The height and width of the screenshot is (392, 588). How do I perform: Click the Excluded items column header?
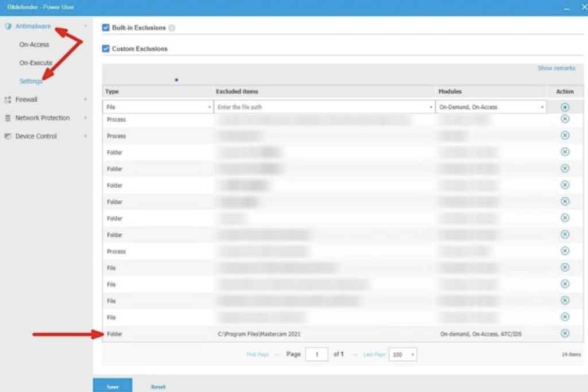click(x=237, y=92)
